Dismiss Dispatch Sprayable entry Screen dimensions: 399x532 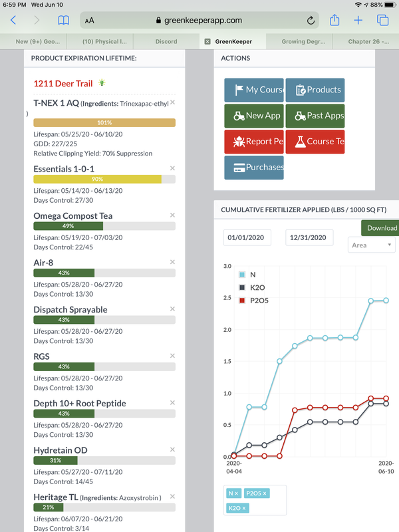pos(172,309)
